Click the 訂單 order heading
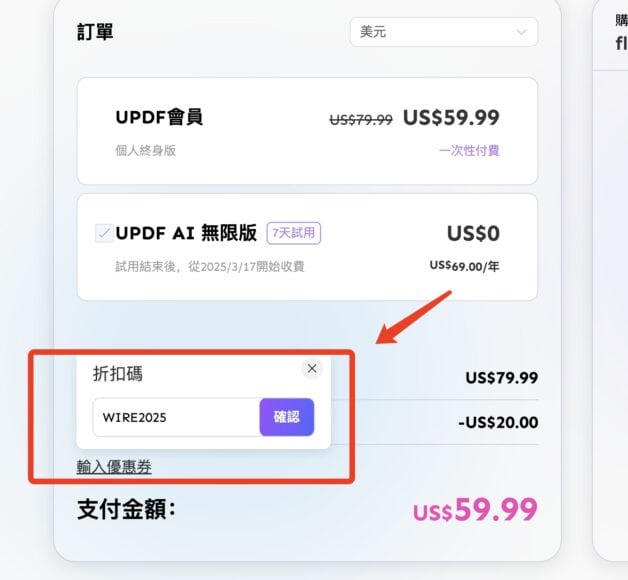Screen dimensions: 628x580 click(x=95, y=32)
